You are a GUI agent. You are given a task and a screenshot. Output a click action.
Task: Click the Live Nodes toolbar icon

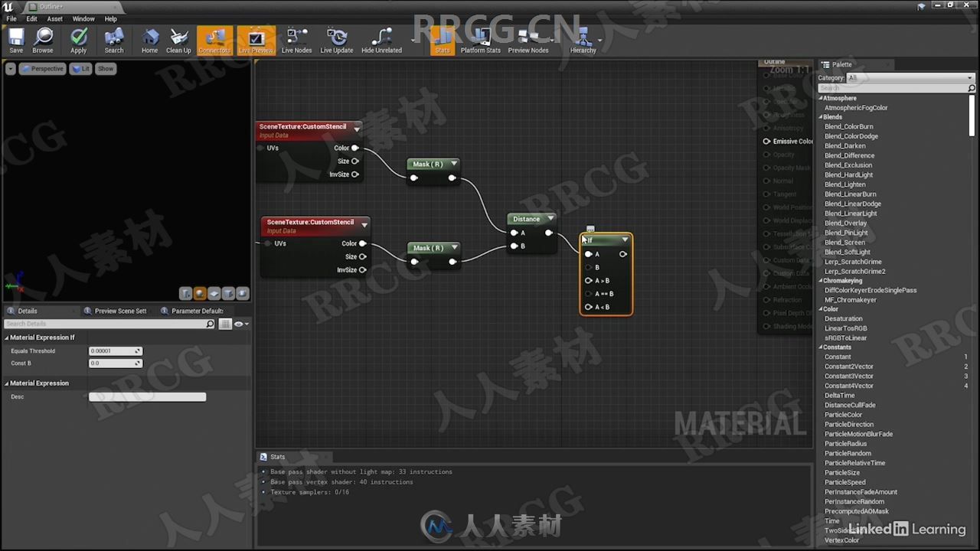pyautogui.click(x=296, y=41)
